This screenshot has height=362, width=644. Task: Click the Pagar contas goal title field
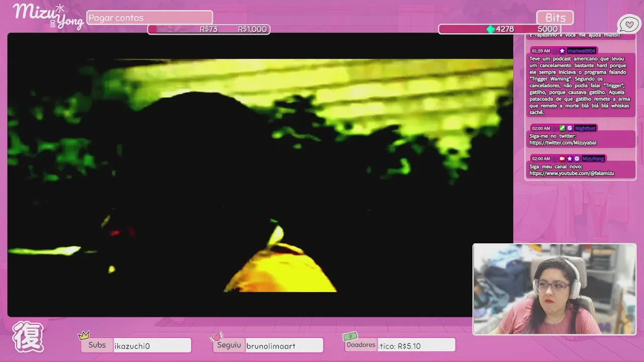pyautogui.click(x=149, y=18)
